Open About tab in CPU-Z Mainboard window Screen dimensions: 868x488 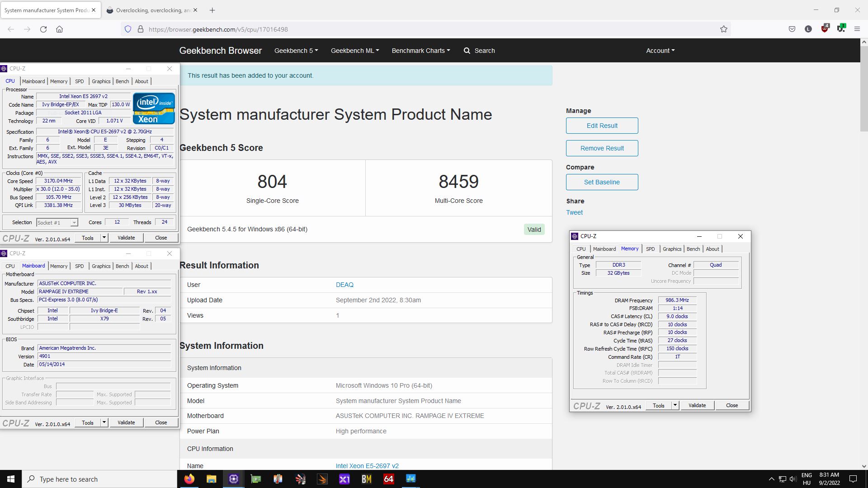click(x=142, y=266)
